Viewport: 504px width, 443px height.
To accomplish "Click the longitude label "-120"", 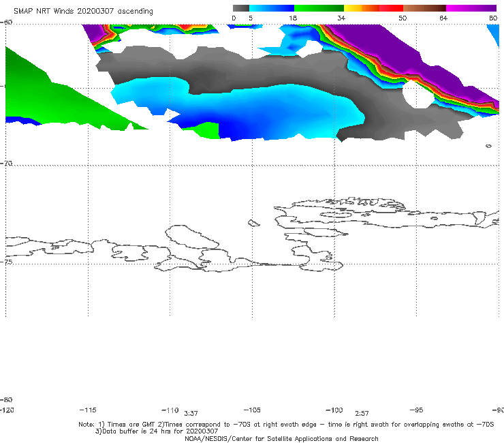I will click(x=7, y=410).
